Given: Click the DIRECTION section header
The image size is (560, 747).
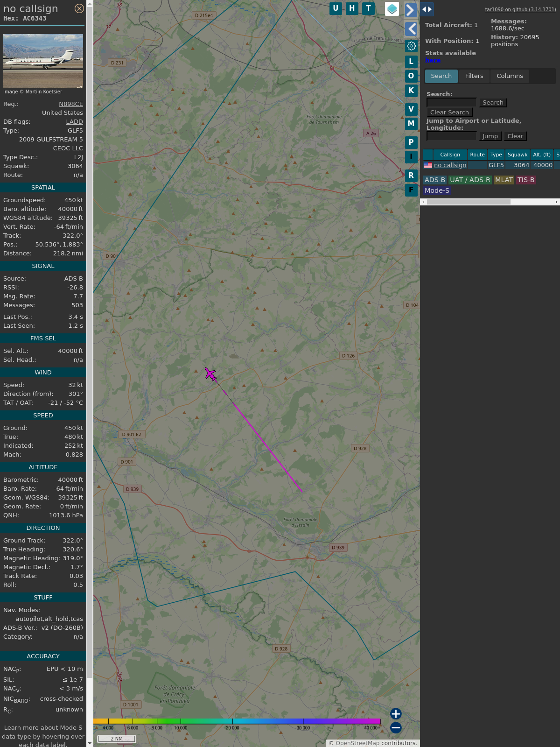Looking at the screenshot, I should coord(43,528).
